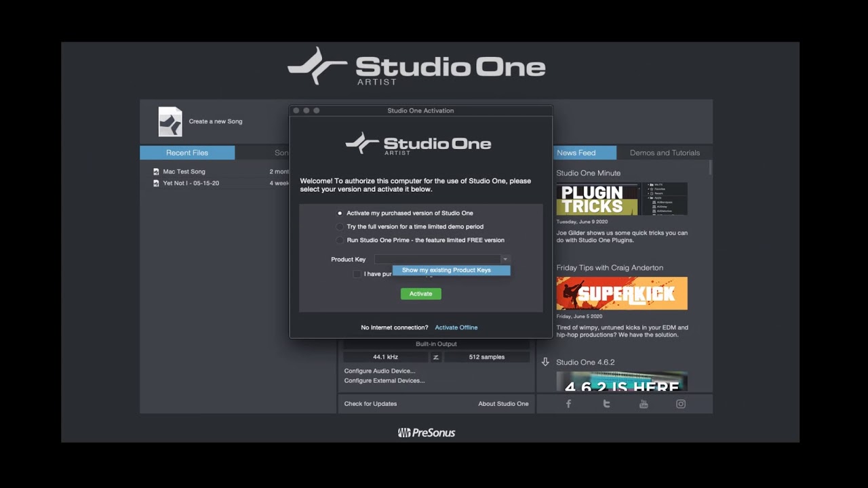The height and width of the screenshot is (488, 868).
Task: Click Check for Updates
Action: pos(370,404)
